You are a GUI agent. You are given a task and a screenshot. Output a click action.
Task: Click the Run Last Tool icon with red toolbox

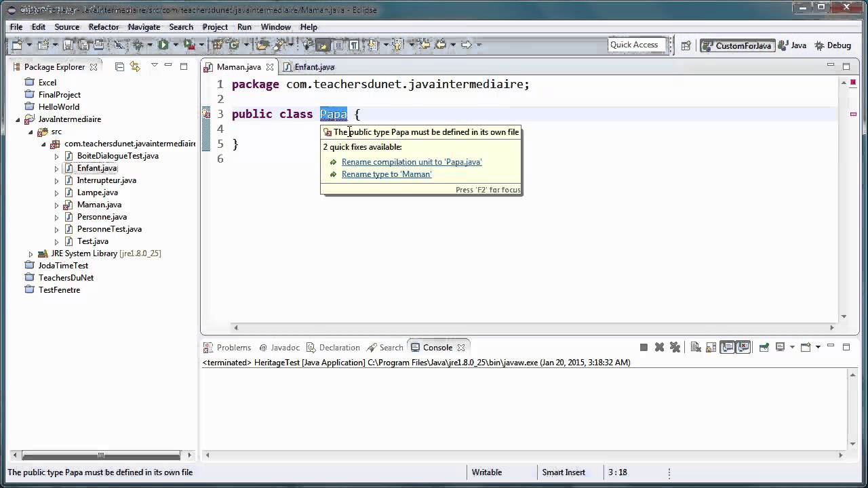click(x=189, y=45)
